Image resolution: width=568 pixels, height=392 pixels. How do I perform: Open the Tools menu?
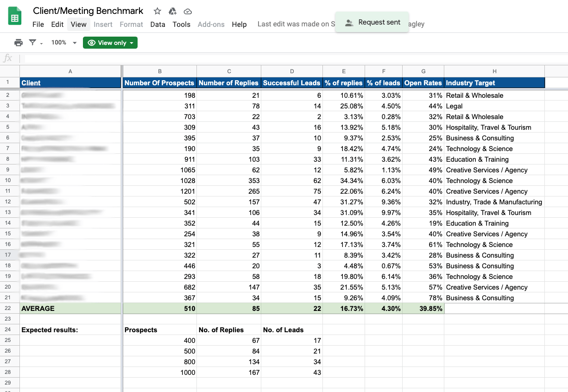pyautogui.click(x=182, y=25)
